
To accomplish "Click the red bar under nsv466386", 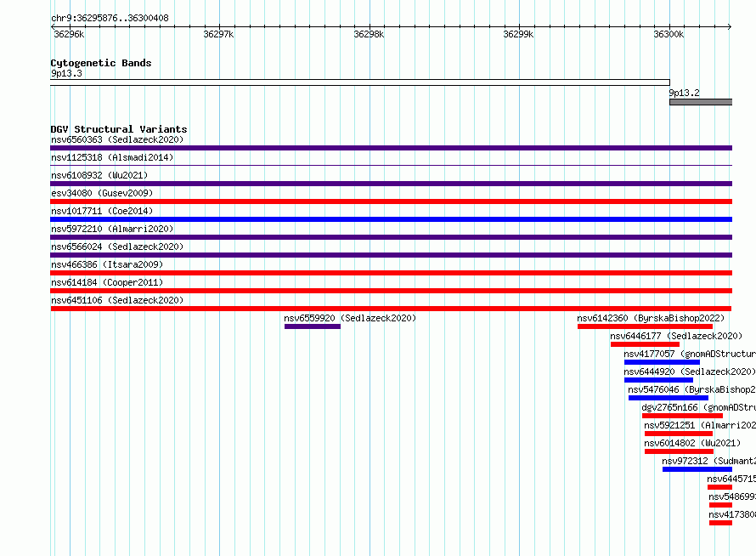I will (x=391, y=273).
